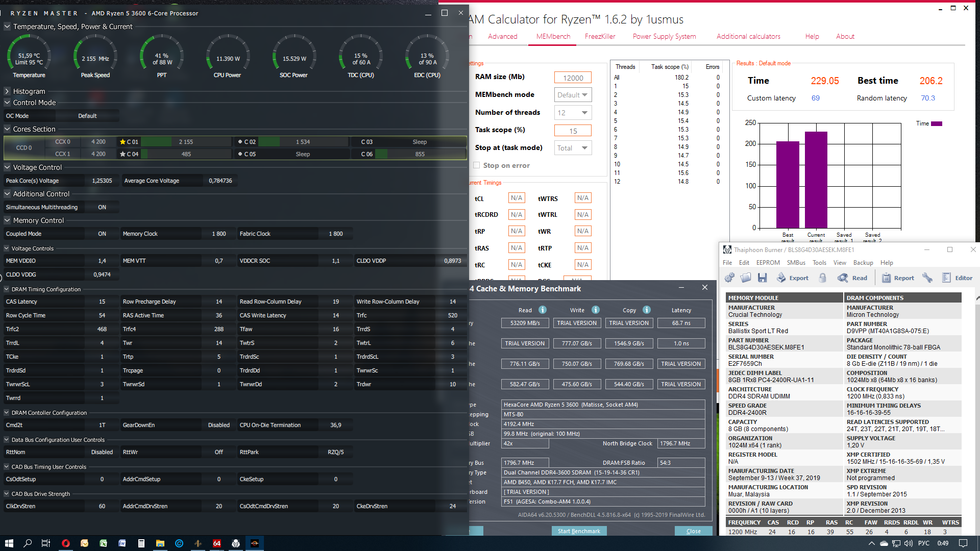Viewport: 980px width, 551px height.
Task: Open the Editor toolbar button
Action: pos(957,278)
